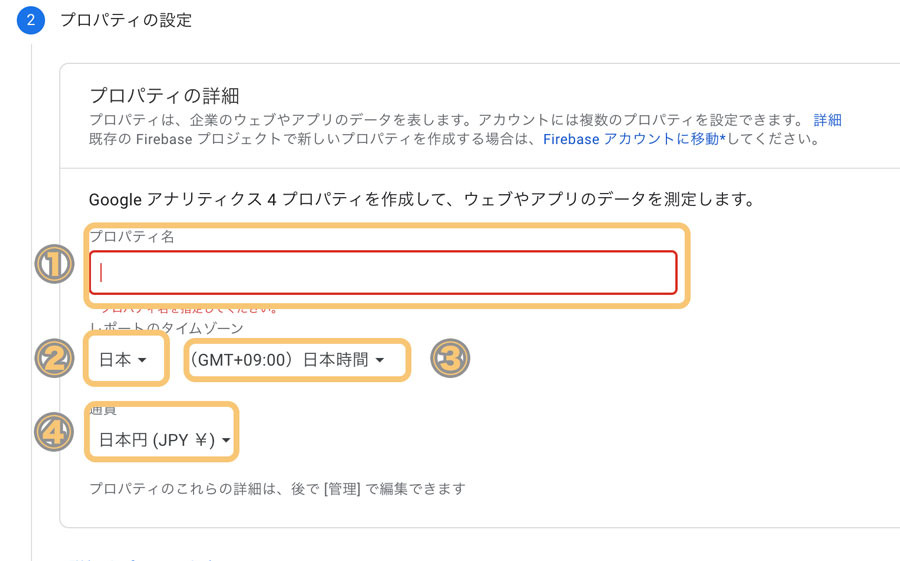Click the blue step 2 circle icon
Viewport: 900px width, 561px height.
tap(30, 20)
